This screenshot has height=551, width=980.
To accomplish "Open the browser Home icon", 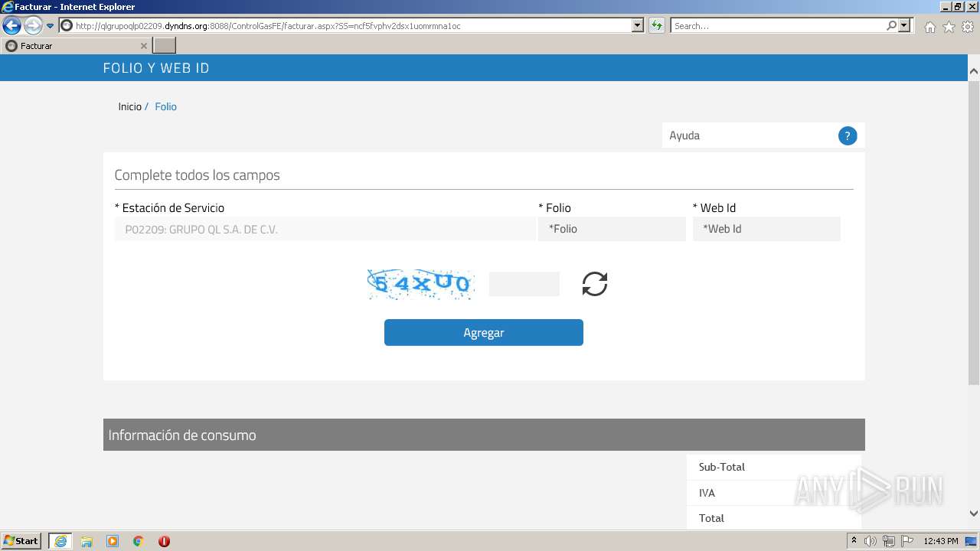I will click(x=929, y=27).
